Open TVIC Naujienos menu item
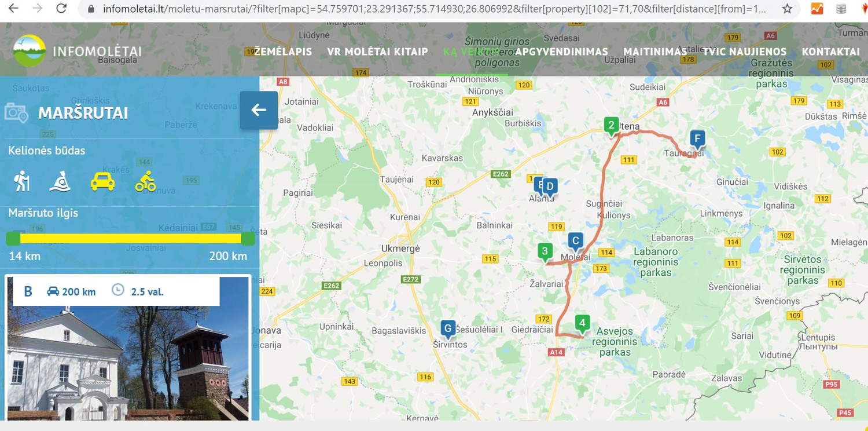This screenshot has height=431, width=868. [x=745, y=52]
